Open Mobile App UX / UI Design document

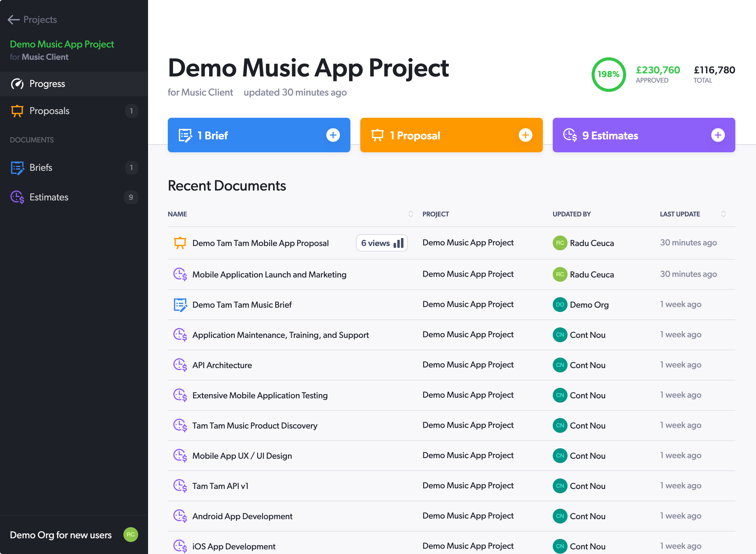[x=242, y=455]
